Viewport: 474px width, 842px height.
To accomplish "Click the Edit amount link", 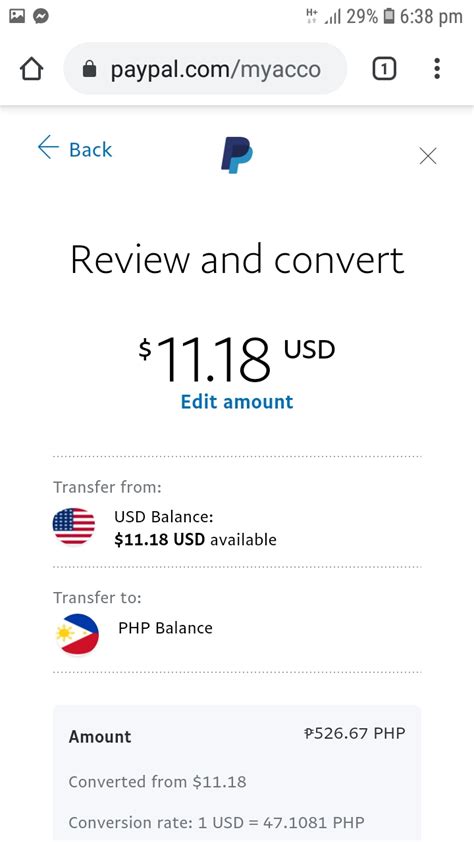I will [237, 402].
